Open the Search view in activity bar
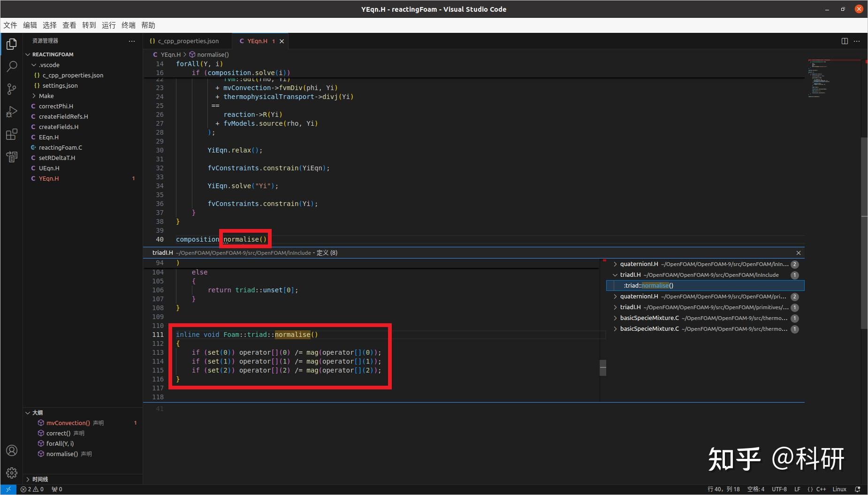Viewport: 868px width, 495px height. click(x=11, y=66)
